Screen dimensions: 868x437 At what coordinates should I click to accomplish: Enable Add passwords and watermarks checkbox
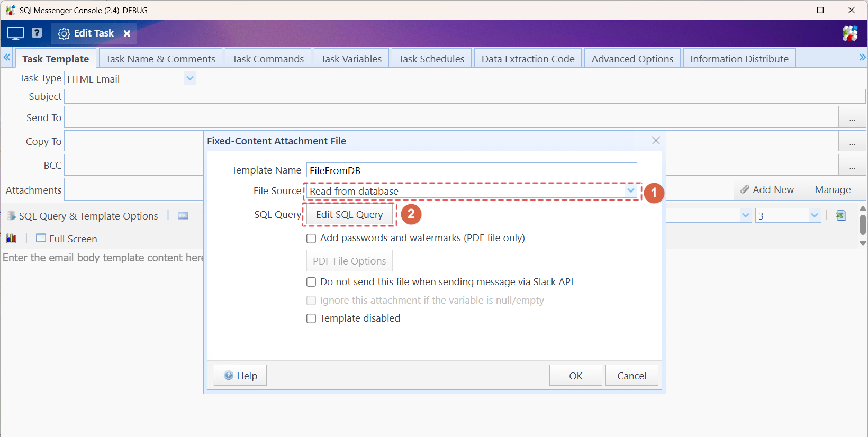[x=311, y=239]
